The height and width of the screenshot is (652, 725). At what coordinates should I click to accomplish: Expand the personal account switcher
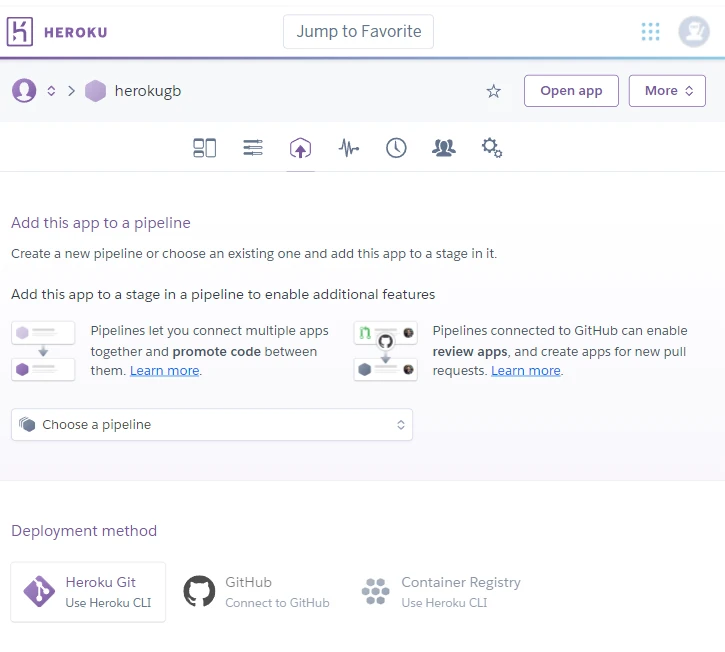pyautogui.click(x=35, y=91)
